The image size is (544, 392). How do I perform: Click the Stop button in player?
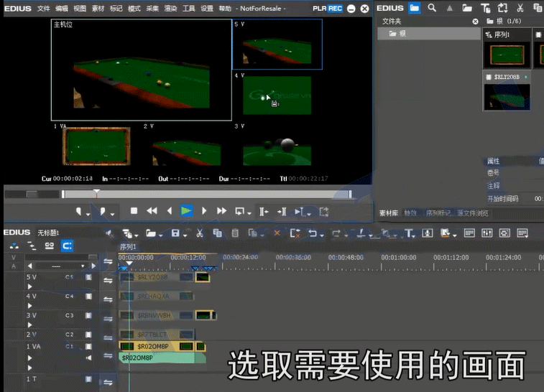click(134, 211)
